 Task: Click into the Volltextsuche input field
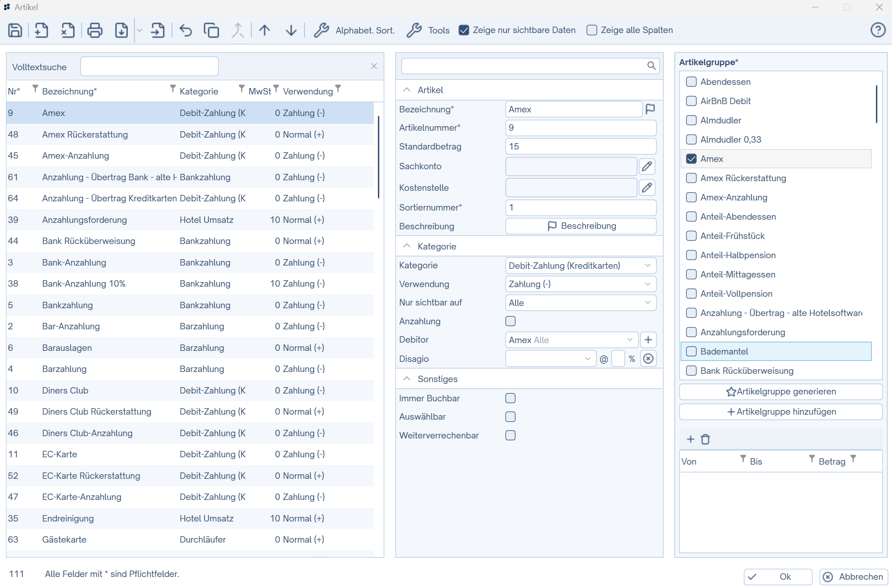tap(149, 67)
